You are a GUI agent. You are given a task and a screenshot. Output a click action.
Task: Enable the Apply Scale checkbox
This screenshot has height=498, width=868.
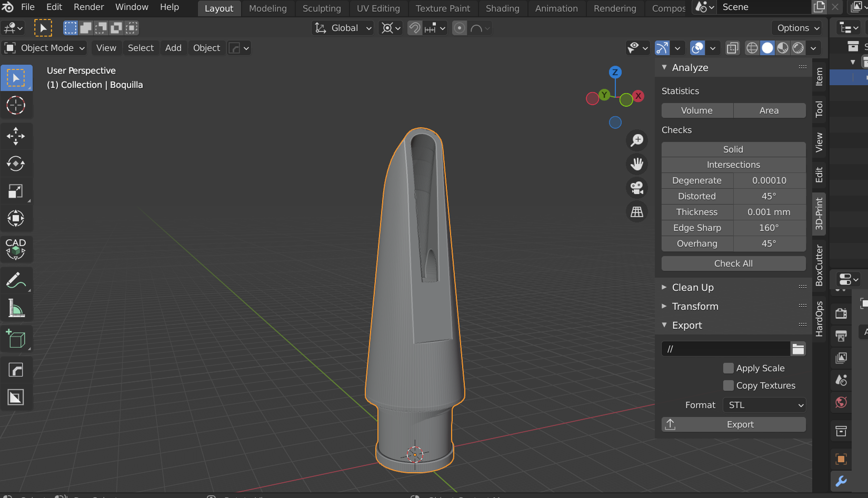click(x=729, y=368)
